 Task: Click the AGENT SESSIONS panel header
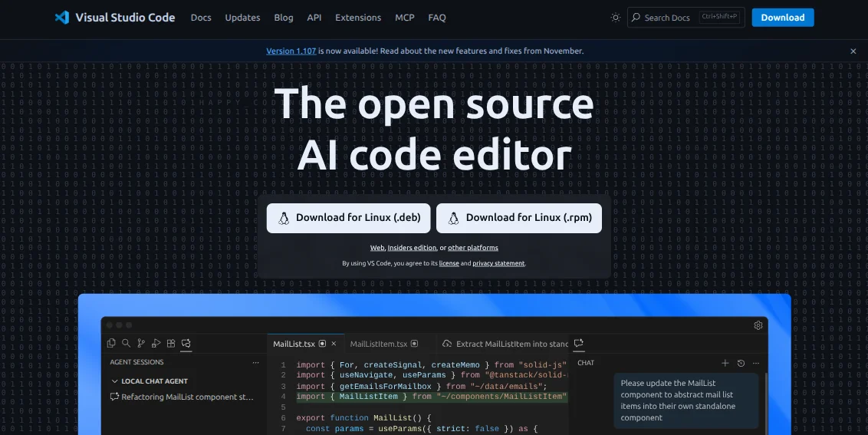tap(136, 362)
